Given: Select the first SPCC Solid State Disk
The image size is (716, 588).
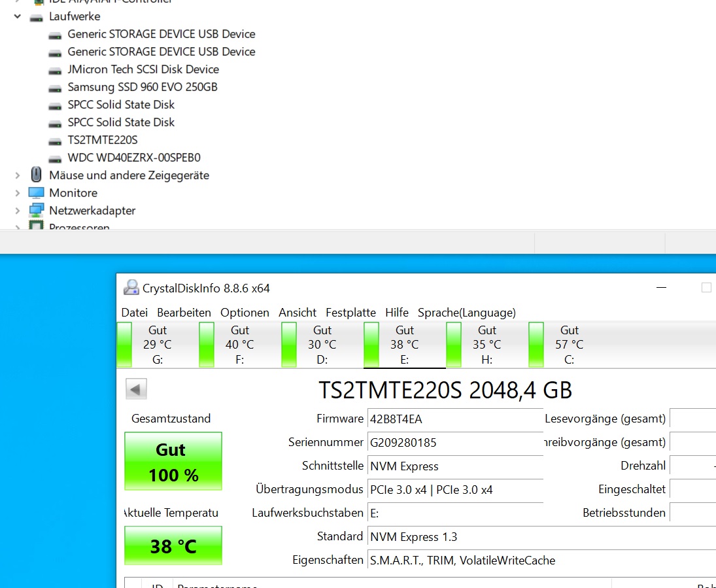Looking at the screenshot, I should click(121, 105).
